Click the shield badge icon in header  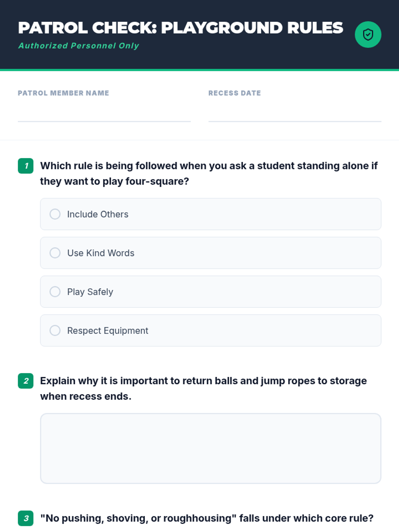[x=368, y=35]
